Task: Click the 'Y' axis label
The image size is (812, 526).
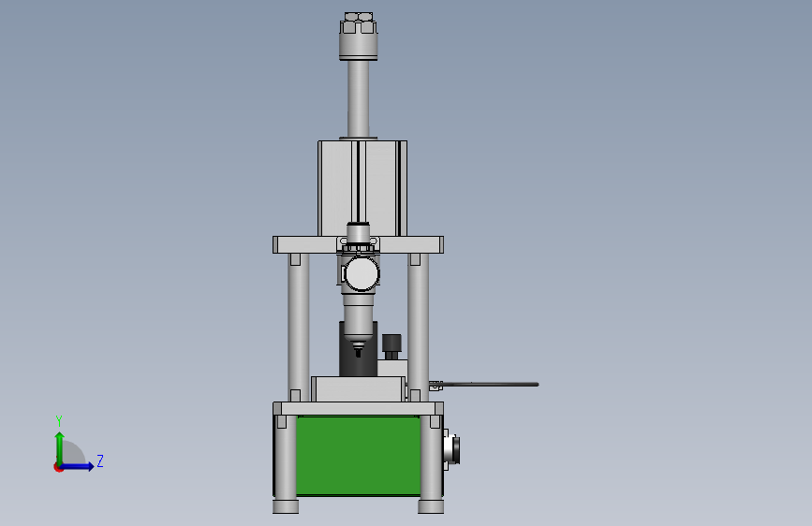Action: [x=59, y=420]
